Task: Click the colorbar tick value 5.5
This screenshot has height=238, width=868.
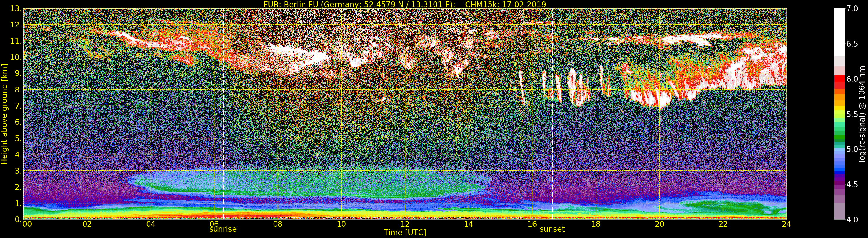Action: pos(852,114)
